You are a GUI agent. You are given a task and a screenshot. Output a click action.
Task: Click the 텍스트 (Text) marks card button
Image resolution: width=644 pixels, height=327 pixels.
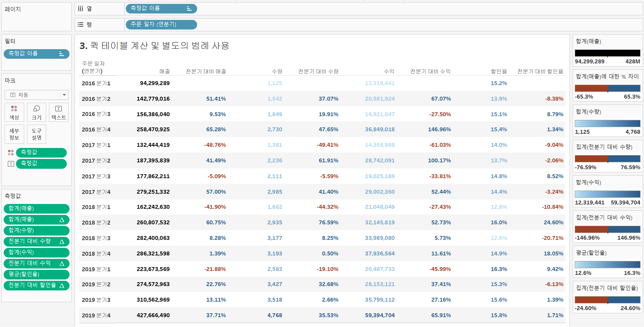(59, 112)
